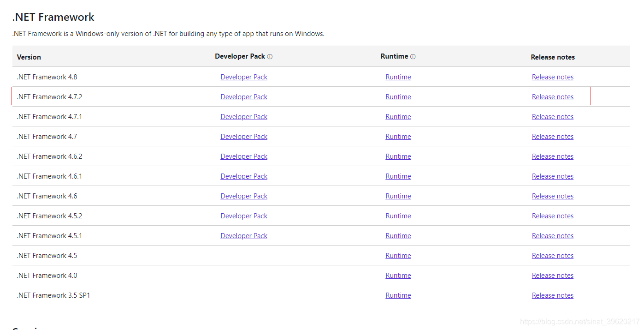Click the Developer Pack column header text
The image size is (644, 330).
(x=240, y=56)
